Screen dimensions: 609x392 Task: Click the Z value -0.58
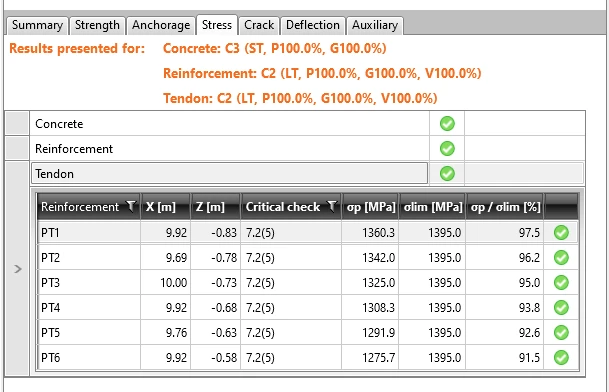216,357
